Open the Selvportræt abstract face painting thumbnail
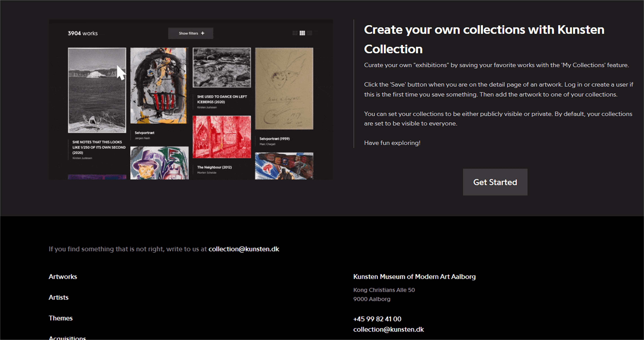 click(159, 86)
